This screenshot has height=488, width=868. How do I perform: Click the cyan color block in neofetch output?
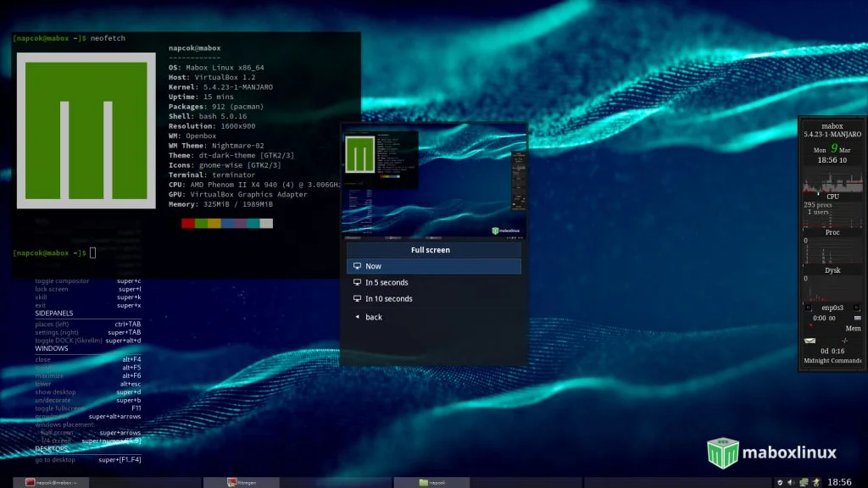[253, 224]
